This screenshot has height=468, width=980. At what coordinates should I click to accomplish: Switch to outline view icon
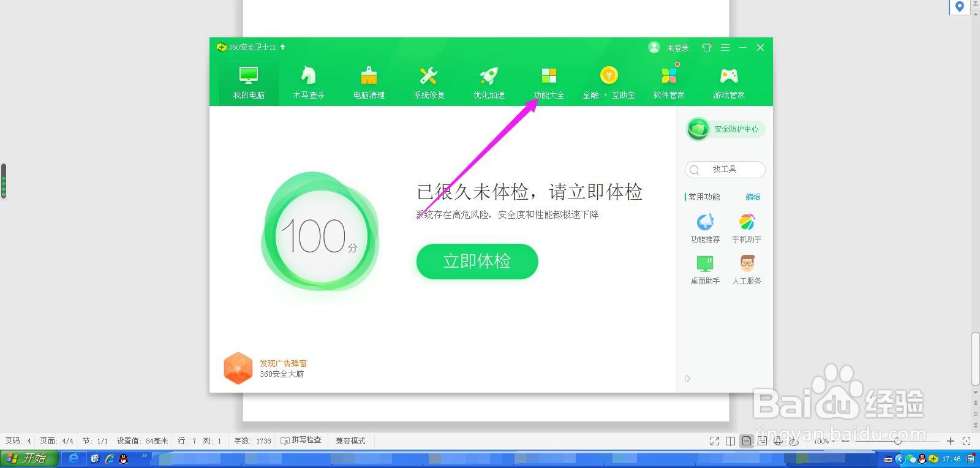pyautogui.click(x=762, y=441)
